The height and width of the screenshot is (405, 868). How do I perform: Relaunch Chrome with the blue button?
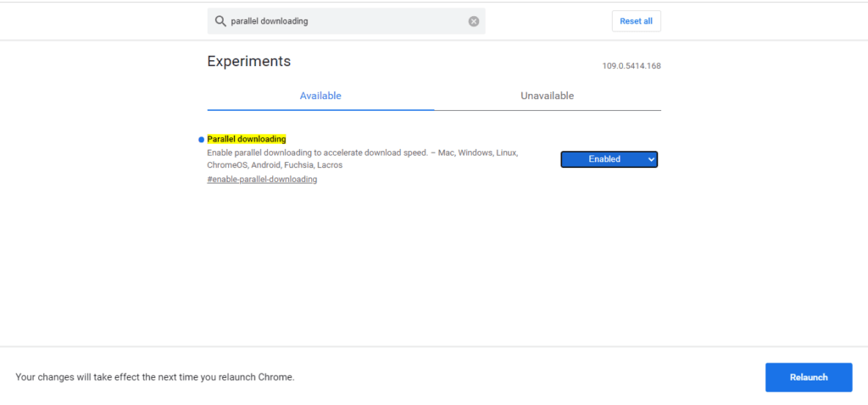click(809, 377)
